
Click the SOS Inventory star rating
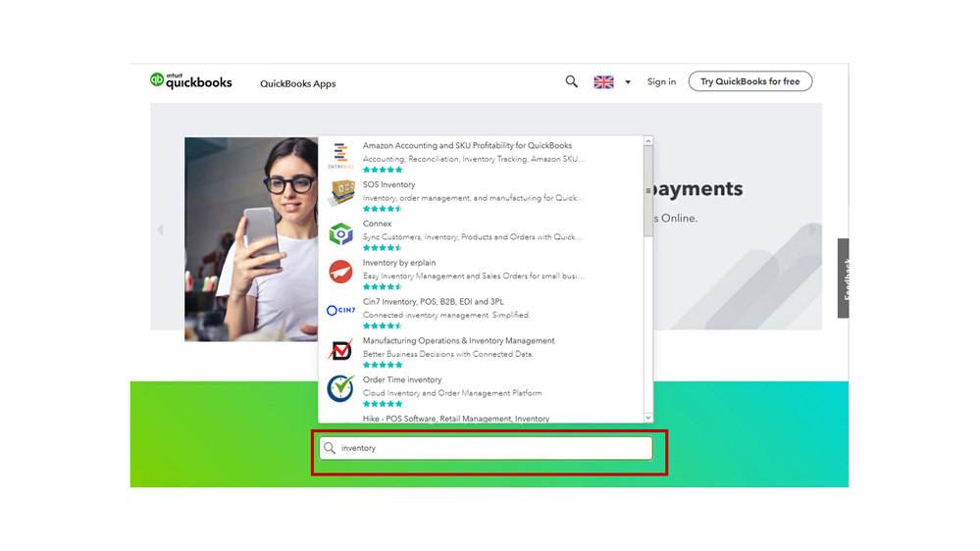[x=382, y=209]
